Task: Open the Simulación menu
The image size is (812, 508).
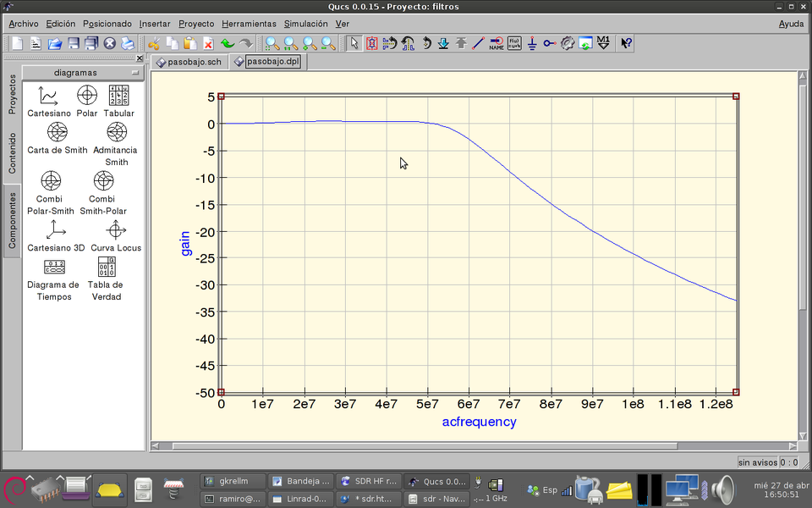Action: tap(305, 24)
